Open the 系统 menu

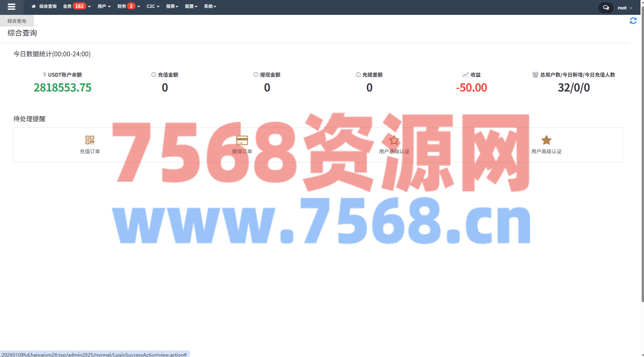[x=210, y=6]
